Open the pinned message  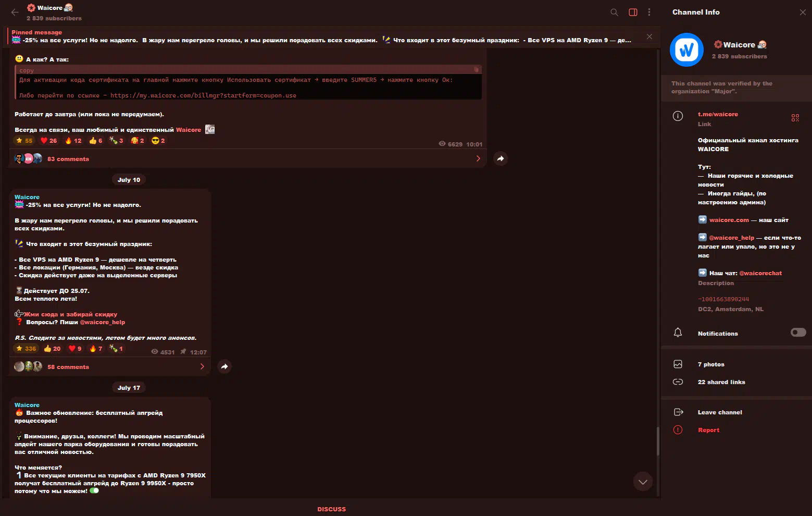point(321,36)
